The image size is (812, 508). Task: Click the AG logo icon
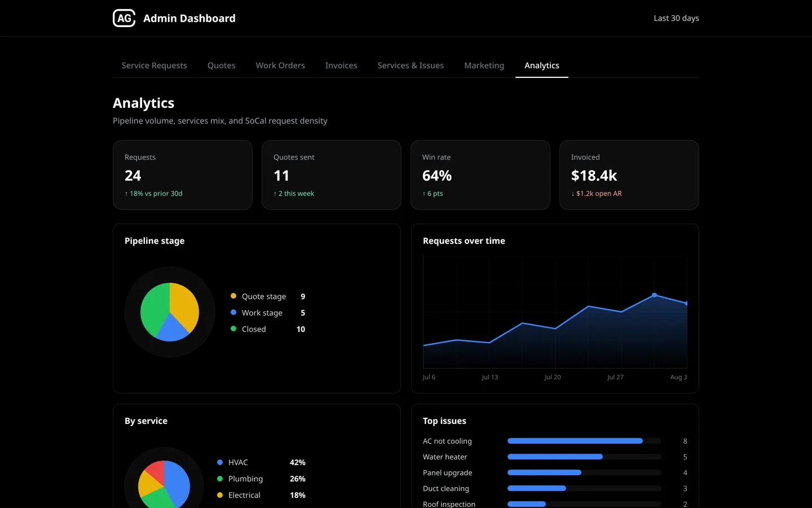click(124, 18)
